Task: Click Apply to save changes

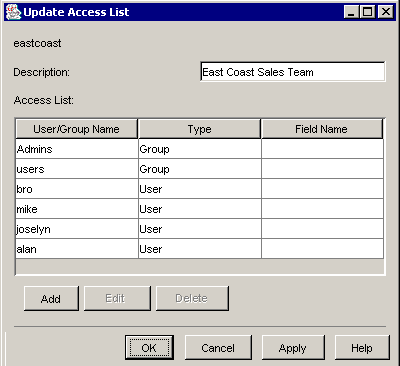Action: click(293, 348)
